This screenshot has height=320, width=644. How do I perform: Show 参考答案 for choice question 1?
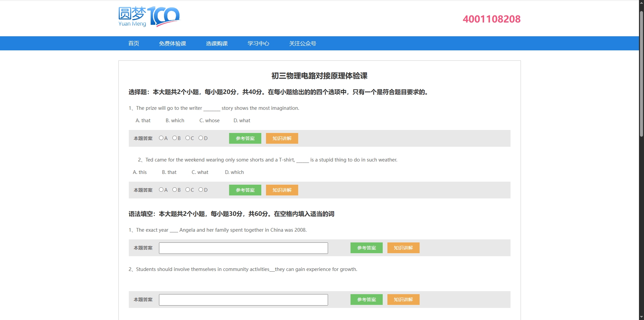coord(245,138)
